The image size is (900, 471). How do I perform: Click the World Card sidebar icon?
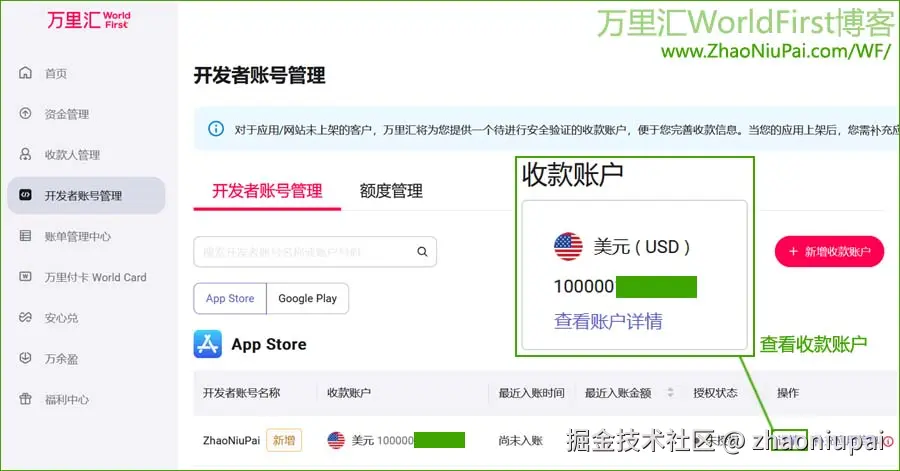(25, 277)
